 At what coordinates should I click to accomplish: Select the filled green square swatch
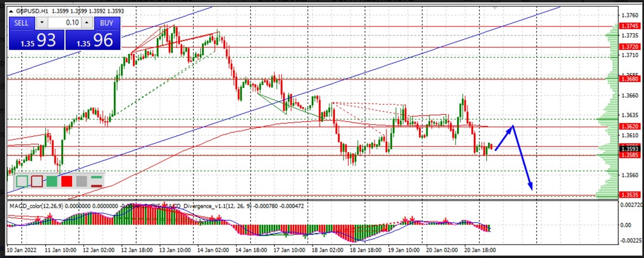coord(52,181)
